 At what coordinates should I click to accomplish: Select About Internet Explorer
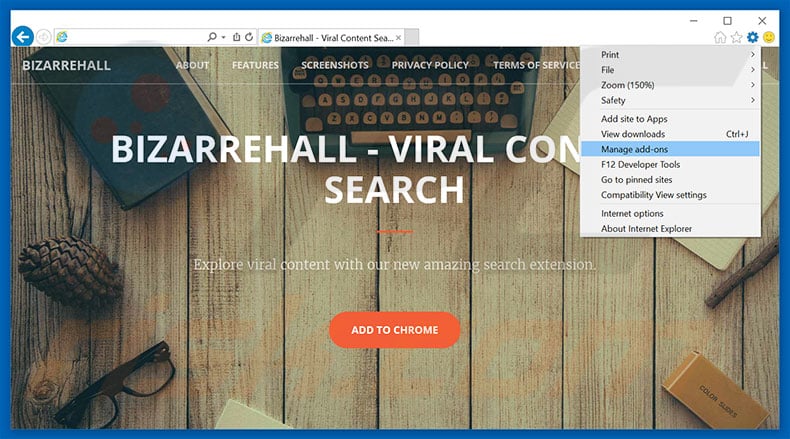pos(670,228)
